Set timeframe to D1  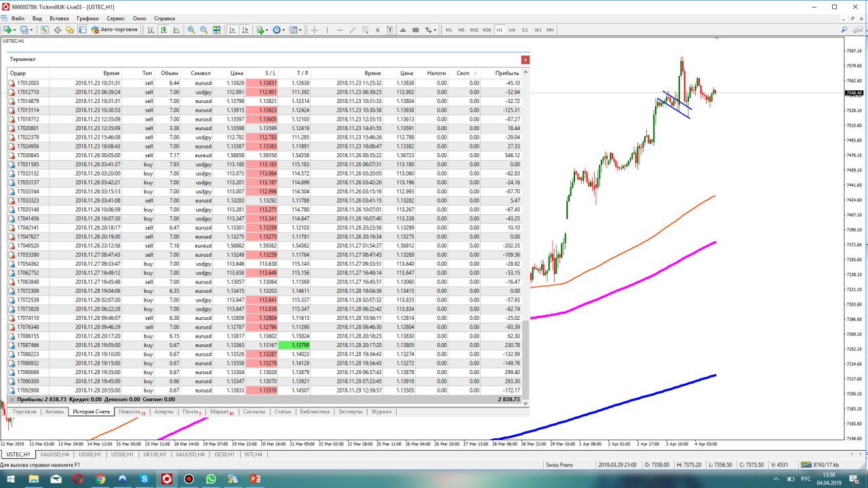coord(525,30)
